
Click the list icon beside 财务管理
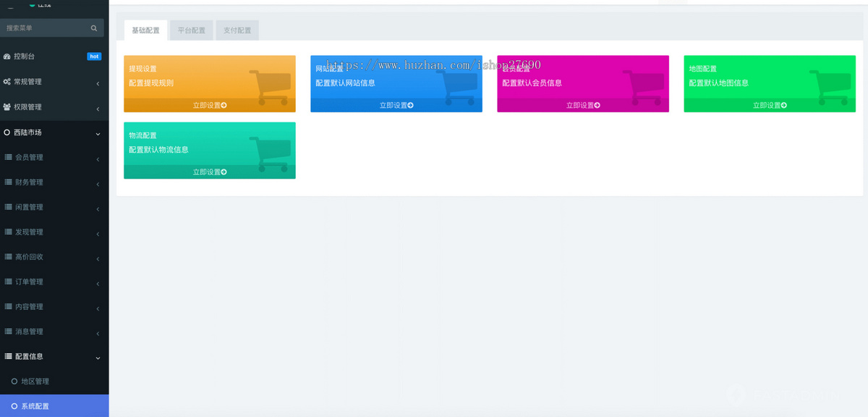point(8,182)
